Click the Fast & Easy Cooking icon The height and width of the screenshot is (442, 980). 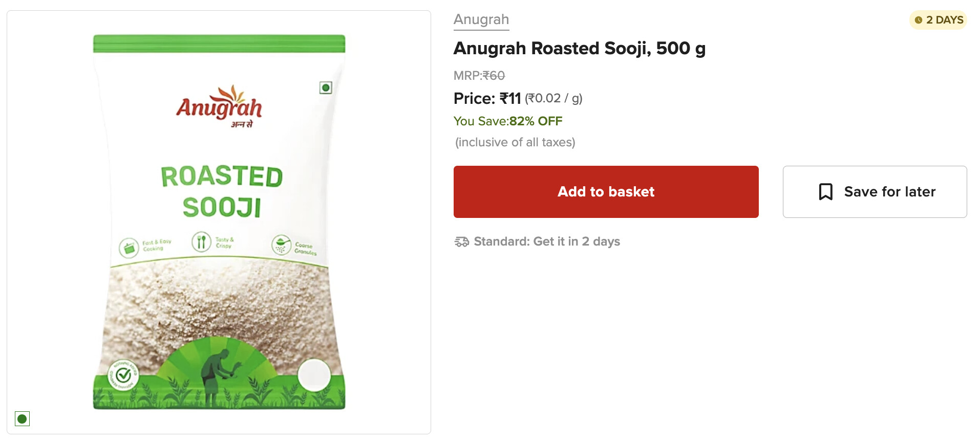(x=129, y=248)
